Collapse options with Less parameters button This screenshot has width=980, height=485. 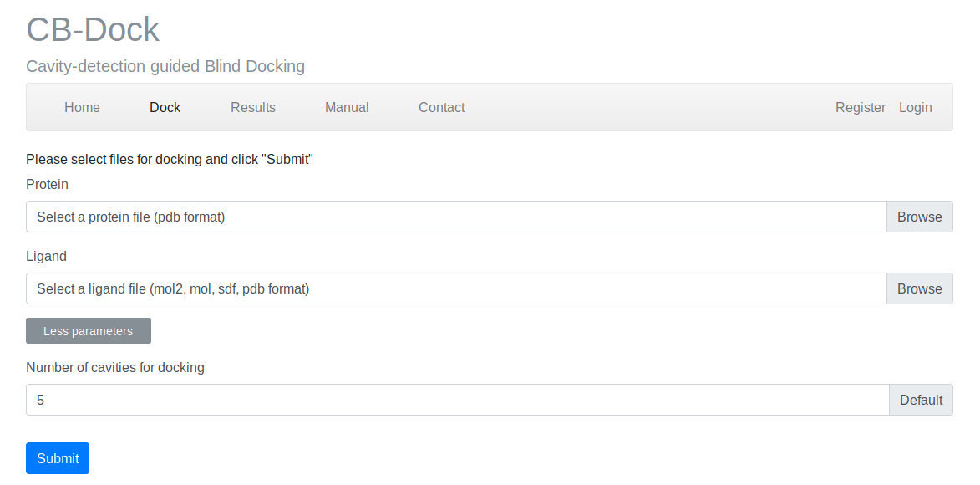click(89, 331)
